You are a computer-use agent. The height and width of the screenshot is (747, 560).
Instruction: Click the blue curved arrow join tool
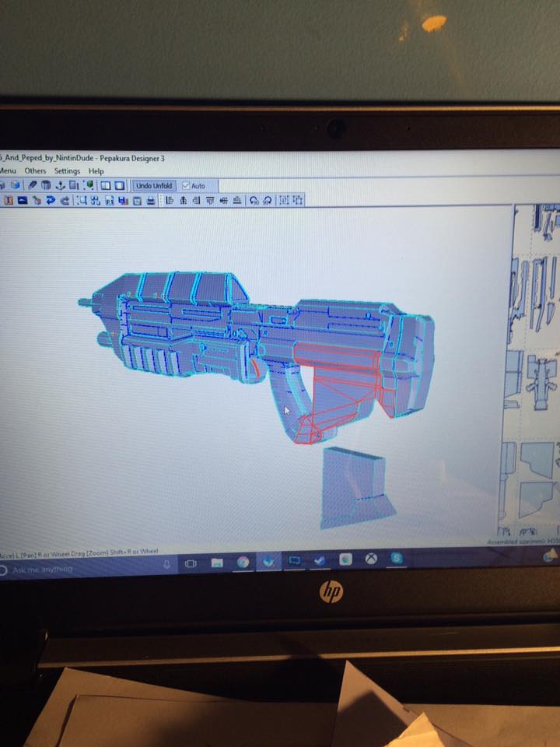(51, 201)
